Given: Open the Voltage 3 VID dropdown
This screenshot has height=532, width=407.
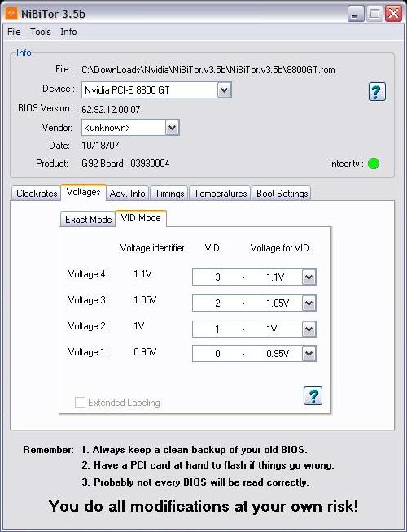Looking at the screenshot, I should [x=309, y=303].
